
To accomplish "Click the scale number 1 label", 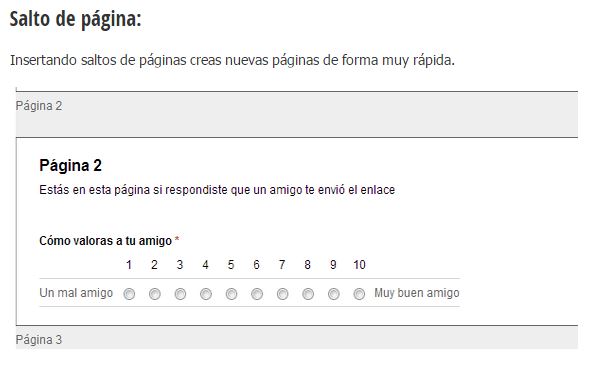I will coord(129,265).
